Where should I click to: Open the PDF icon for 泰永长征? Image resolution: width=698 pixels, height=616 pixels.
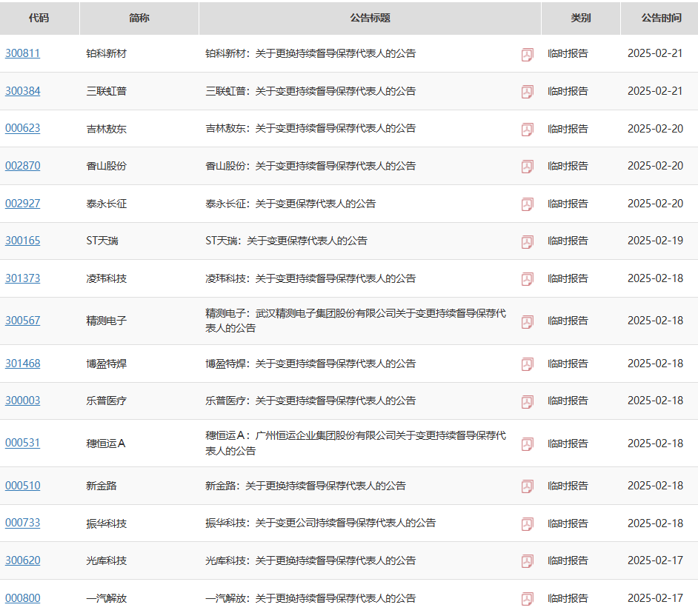point(527,204)
